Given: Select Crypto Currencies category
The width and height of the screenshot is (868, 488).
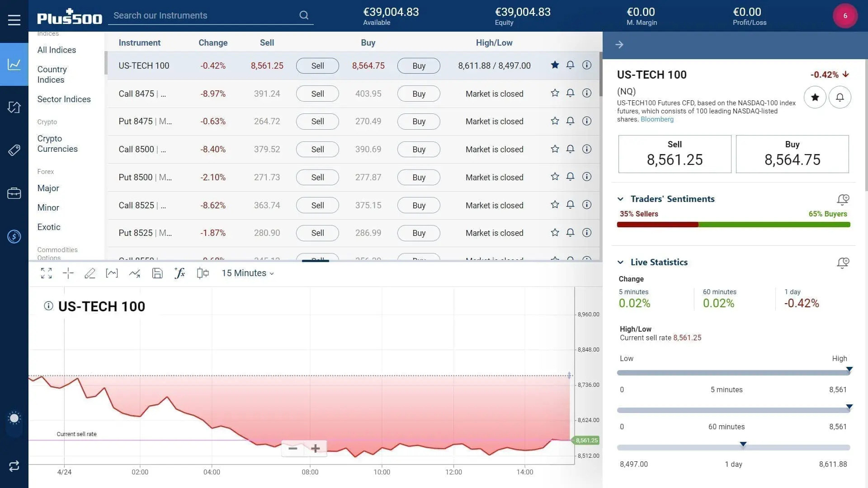Looking at the screenshot, I should point(57,144).
